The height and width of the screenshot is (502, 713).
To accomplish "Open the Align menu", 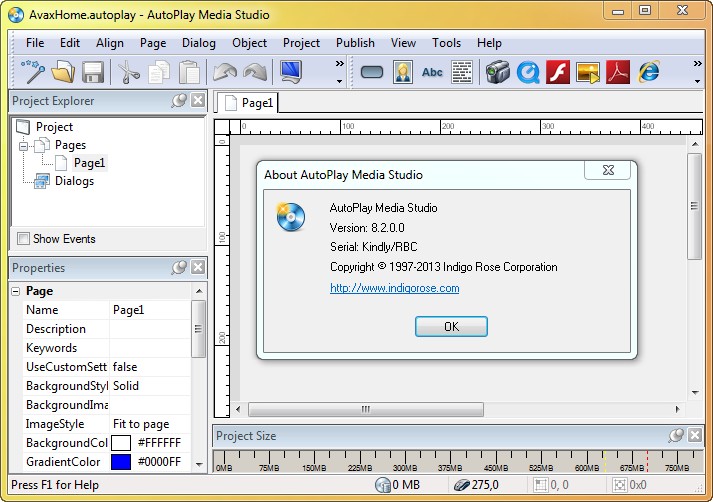I will tap(110, 43).
